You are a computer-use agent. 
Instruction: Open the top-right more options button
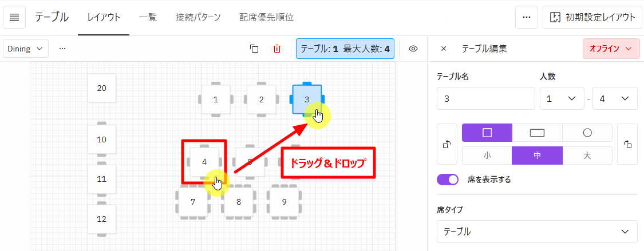526,17
